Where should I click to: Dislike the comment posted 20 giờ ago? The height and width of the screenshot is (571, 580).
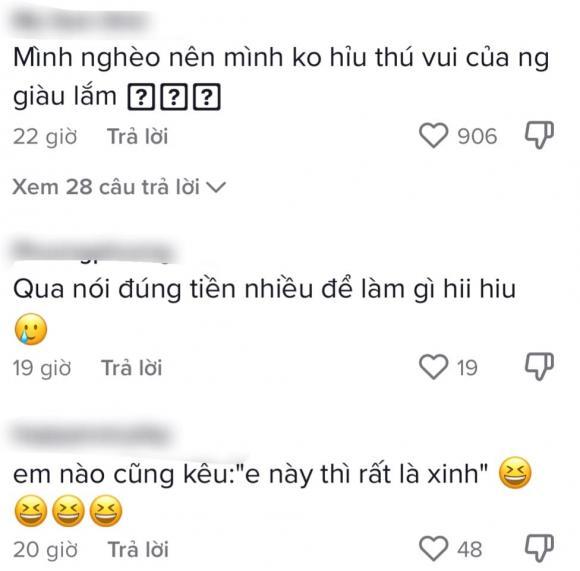(x=539, y=548)
